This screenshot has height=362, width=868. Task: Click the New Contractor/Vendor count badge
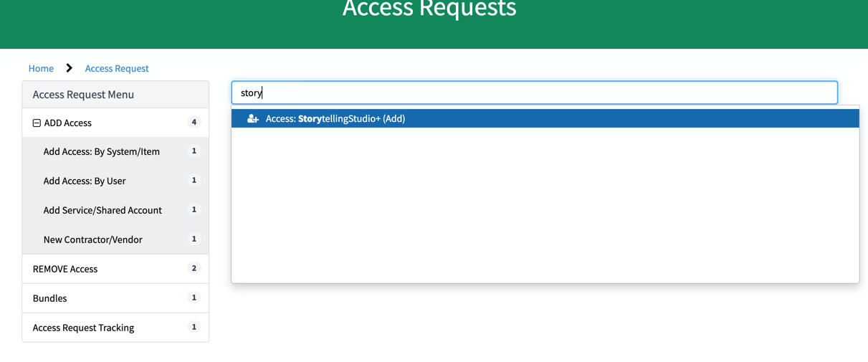click(x=194, y=239)
